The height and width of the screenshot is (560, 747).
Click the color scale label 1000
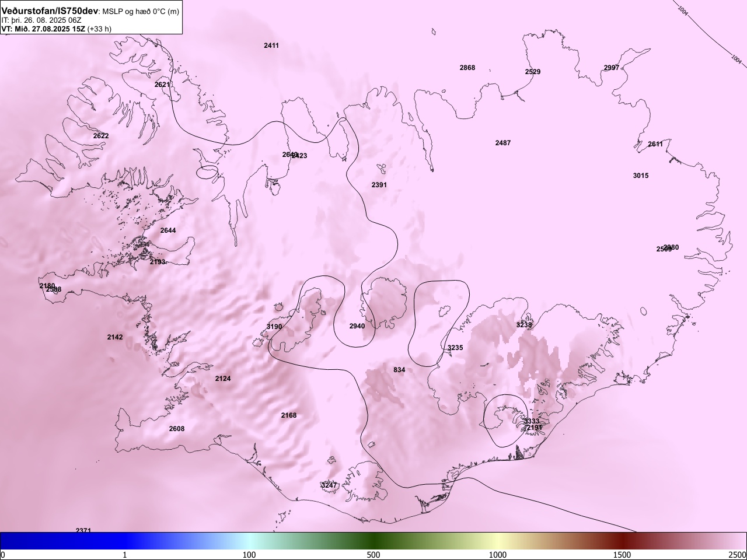pyautogui.click(x=498, y=554)
